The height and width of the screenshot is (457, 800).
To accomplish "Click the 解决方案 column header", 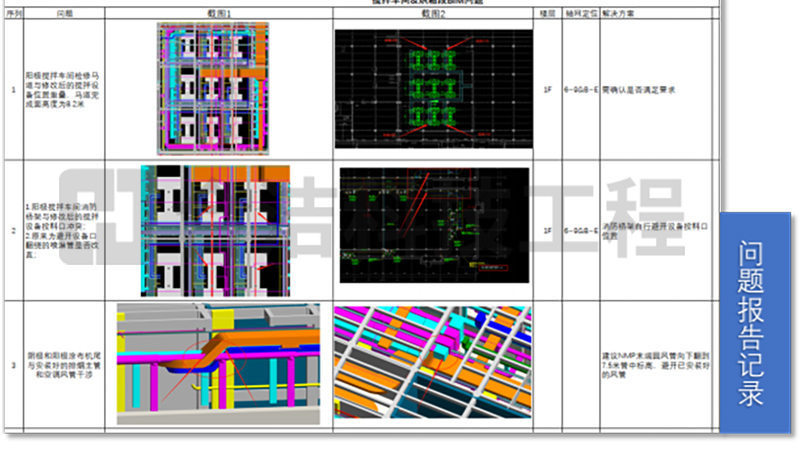I will pos(625,15).
